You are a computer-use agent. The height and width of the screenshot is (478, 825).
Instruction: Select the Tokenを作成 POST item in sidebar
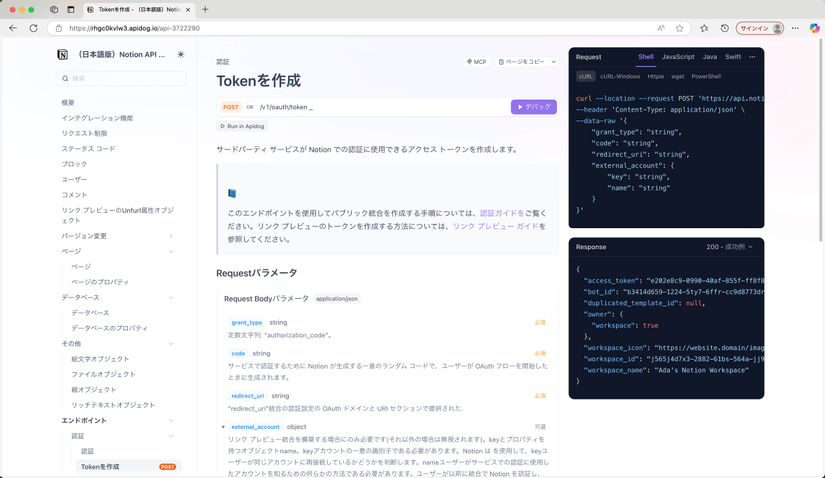click(x=128, y=467)
